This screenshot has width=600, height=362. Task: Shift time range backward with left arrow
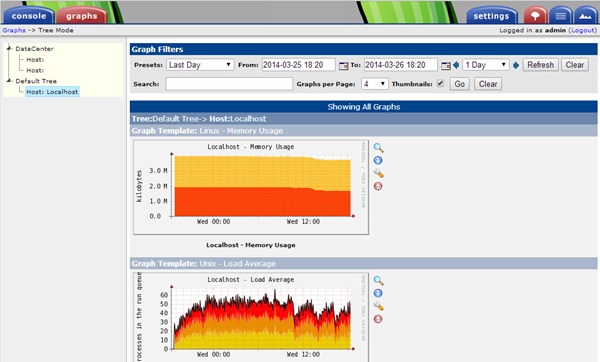[456, 65]
